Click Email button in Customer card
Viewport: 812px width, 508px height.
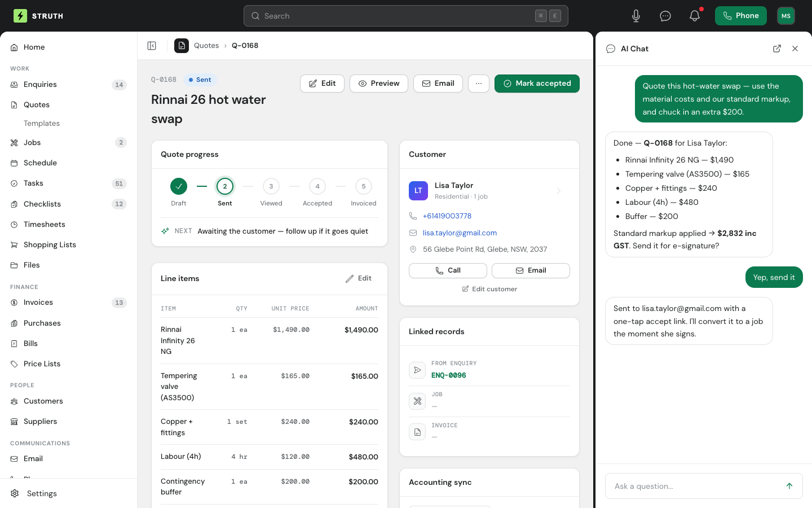(x=531, y=271)
